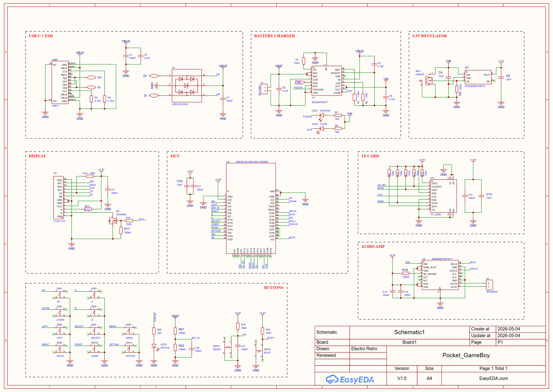The height and width of the screenshot is (392, 553).
Task: Click the EasyEDA.com text in title block
Action: pos(494,378)
